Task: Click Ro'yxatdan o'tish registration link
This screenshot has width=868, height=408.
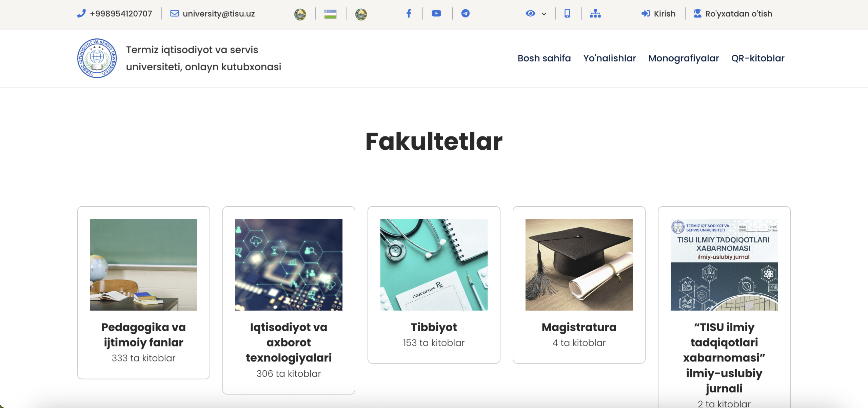Action: [x=733, y=14]
